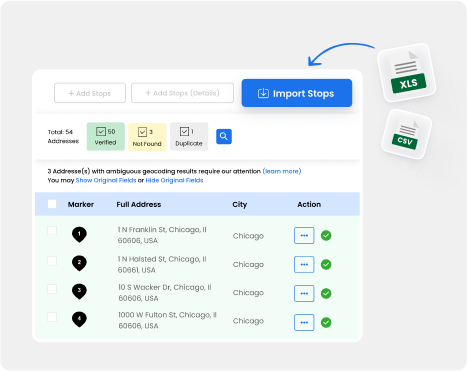
Task: Click map marker number 3
Action: click(79, 291)
